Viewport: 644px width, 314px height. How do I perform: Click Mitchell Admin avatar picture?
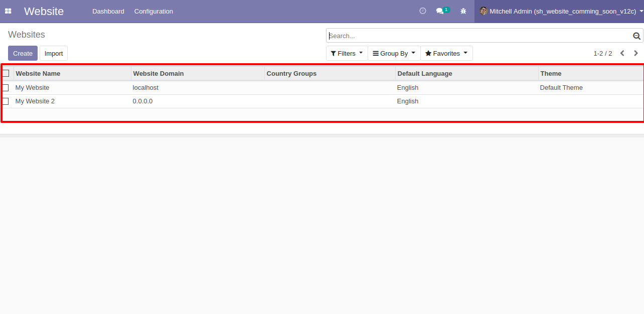(x=484, y=11)
